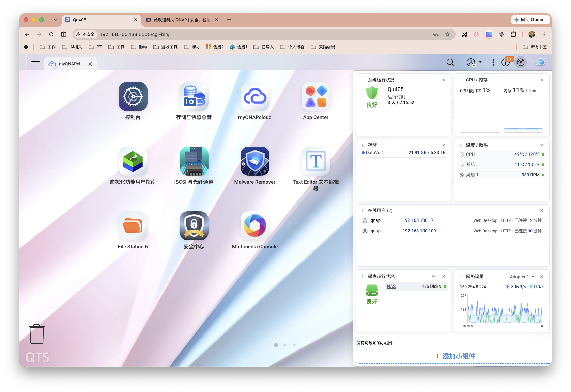The height and width of the screenshot is (392, 571).
Task: Launch 存储与快照总管 from the desktop
Action: pyautogui.click(x=194, y=97)
